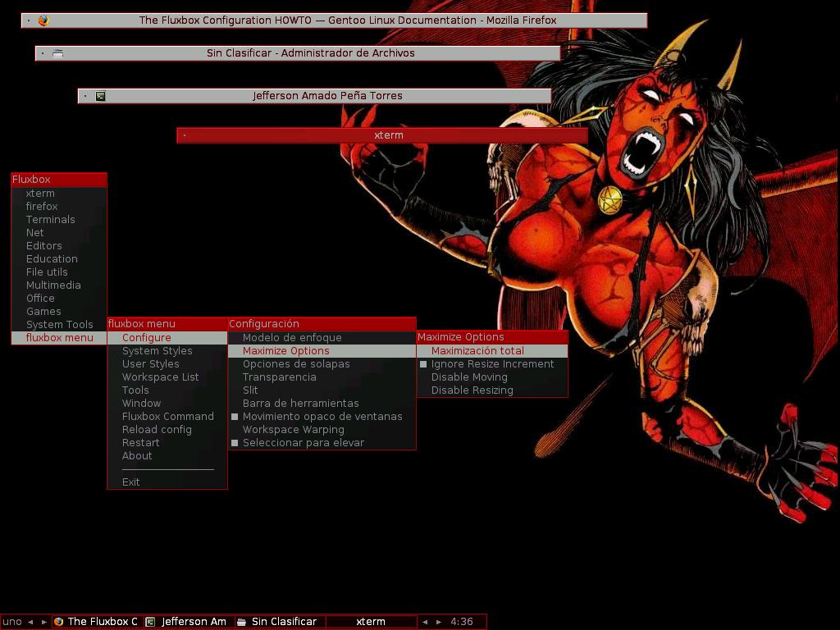Select Configure in fluxbox menu

167,338
